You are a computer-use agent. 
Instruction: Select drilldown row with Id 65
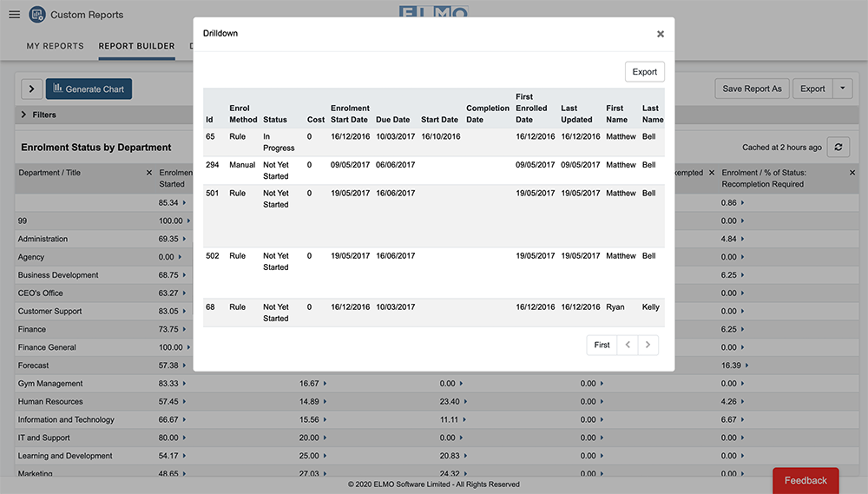[x=433, y=142]
